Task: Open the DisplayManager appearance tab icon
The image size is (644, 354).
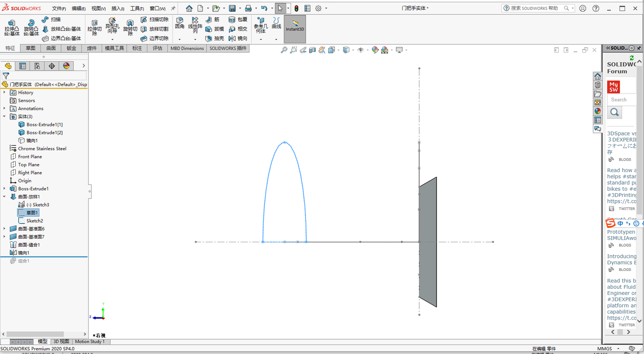Action: pyautogui.click(x=66, y=66)
